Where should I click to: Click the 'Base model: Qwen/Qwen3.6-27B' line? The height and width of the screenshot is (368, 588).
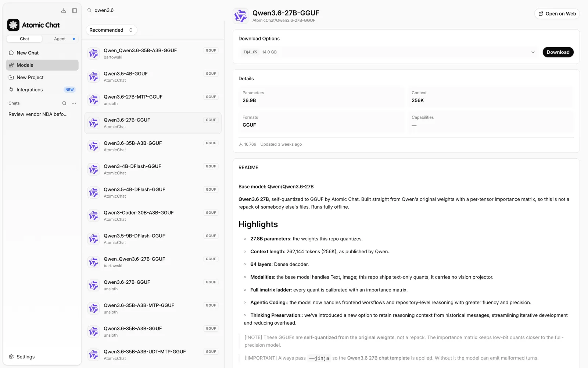pos(276,187)
